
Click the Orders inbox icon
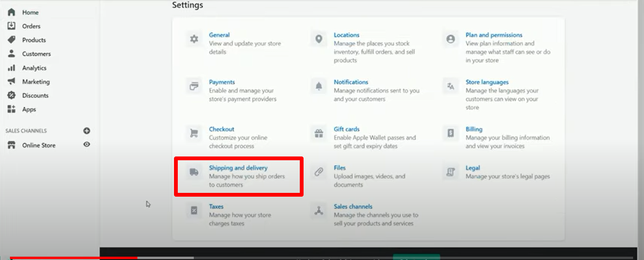click(x=11, y=26)
